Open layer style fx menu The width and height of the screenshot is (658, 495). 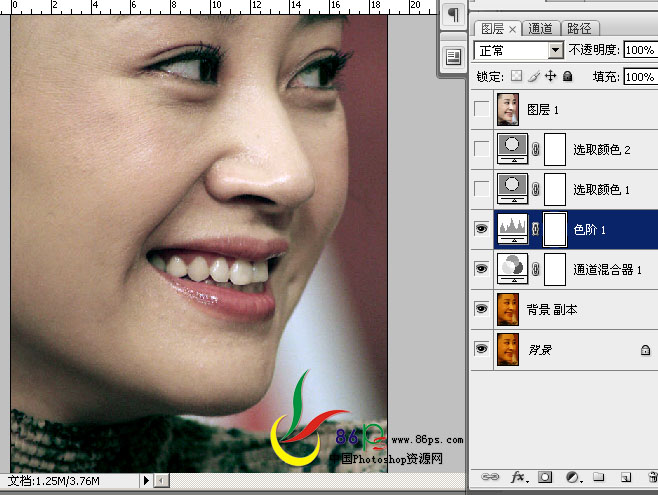pyautogui.click(x=520, y=477)
